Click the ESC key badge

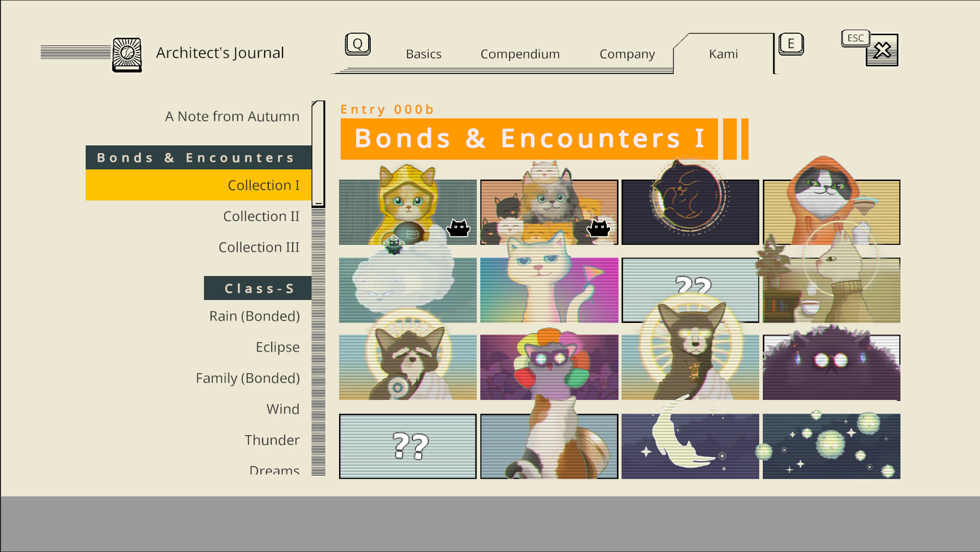pos(855,38)
